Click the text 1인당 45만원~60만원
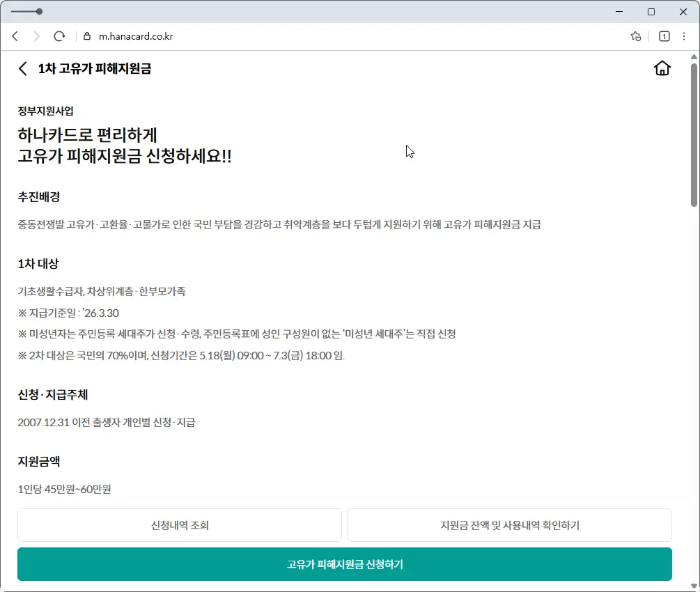 click(x=64, y=490)
